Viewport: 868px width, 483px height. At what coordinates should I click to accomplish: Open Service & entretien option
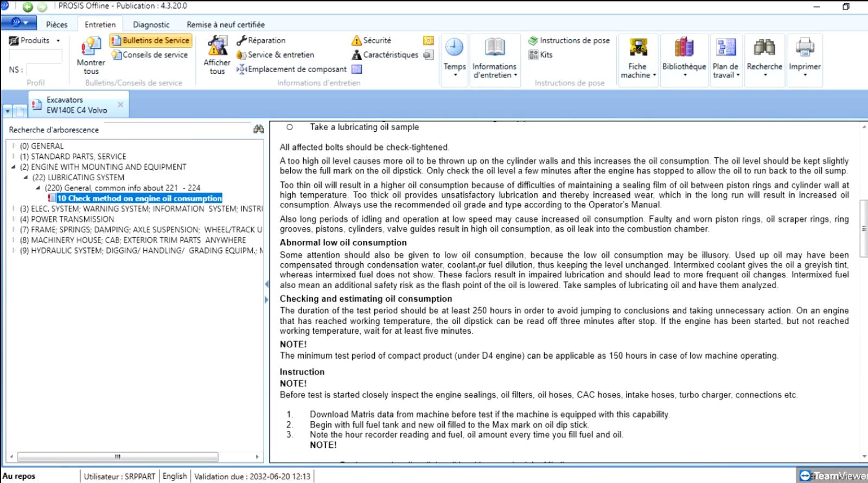point(275,55)
